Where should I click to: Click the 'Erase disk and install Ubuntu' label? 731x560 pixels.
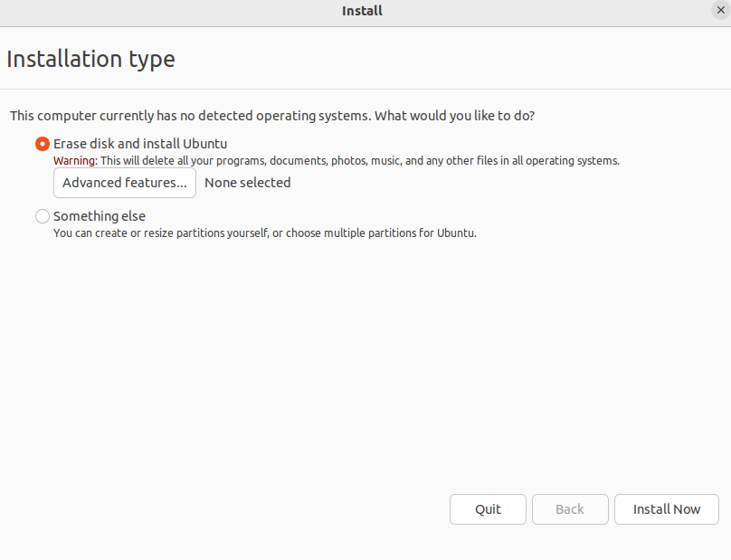(140, 144)
